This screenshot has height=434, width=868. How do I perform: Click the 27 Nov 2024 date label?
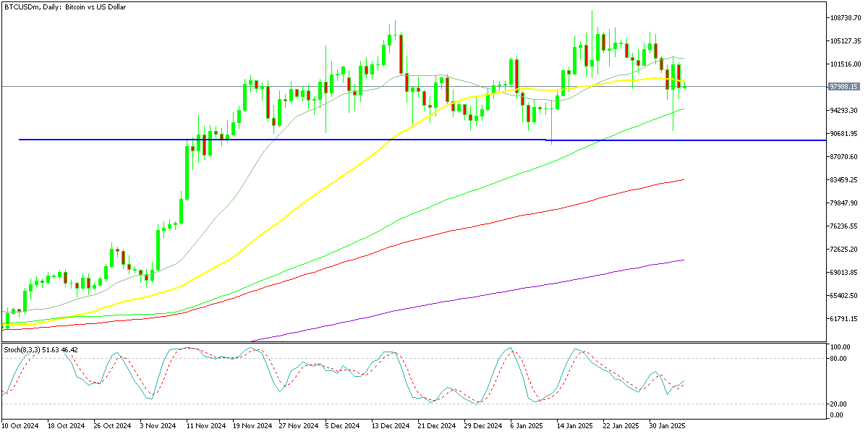tap(298, 426)
